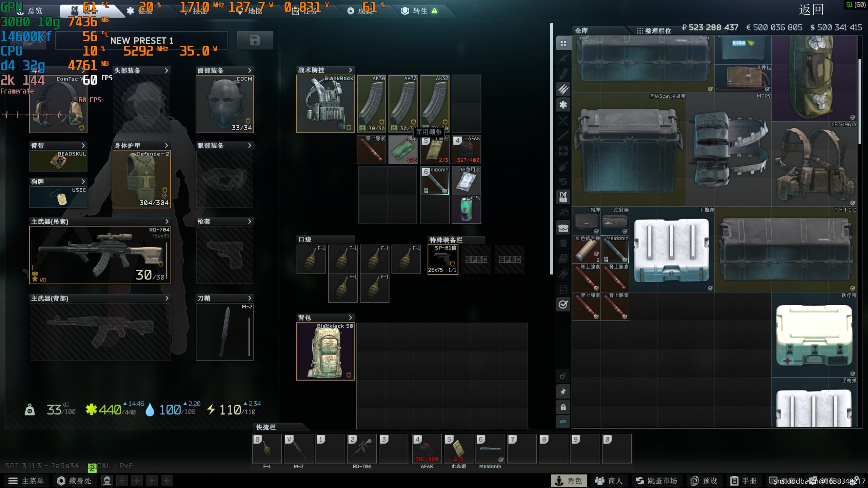Click the blue link icon at sidebar bottom
Viewport: 868px width, 488px height.
click(x=563, y=422)
